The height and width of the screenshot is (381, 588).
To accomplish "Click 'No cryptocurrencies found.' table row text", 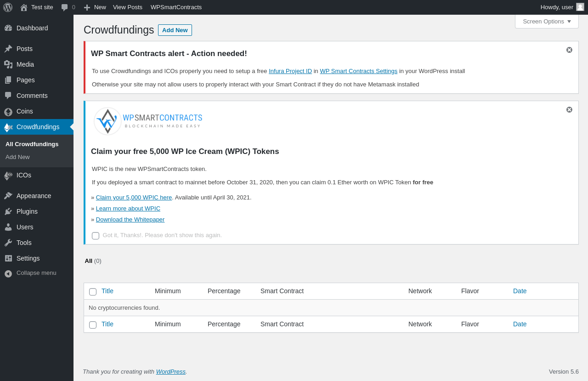I will [x=124, y=307].
